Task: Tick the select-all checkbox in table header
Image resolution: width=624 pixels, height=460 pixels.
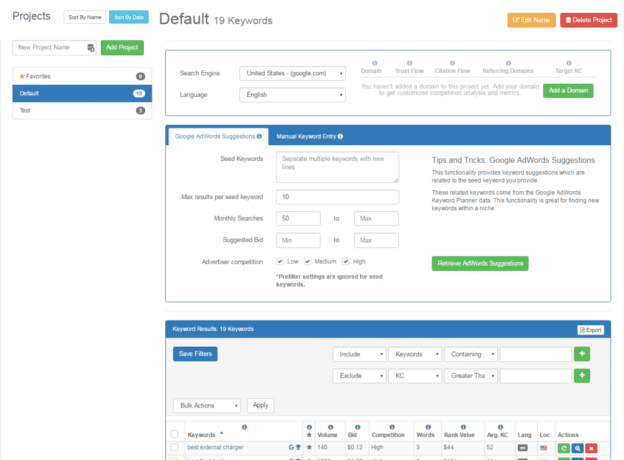Action: (x=176, y=434)
